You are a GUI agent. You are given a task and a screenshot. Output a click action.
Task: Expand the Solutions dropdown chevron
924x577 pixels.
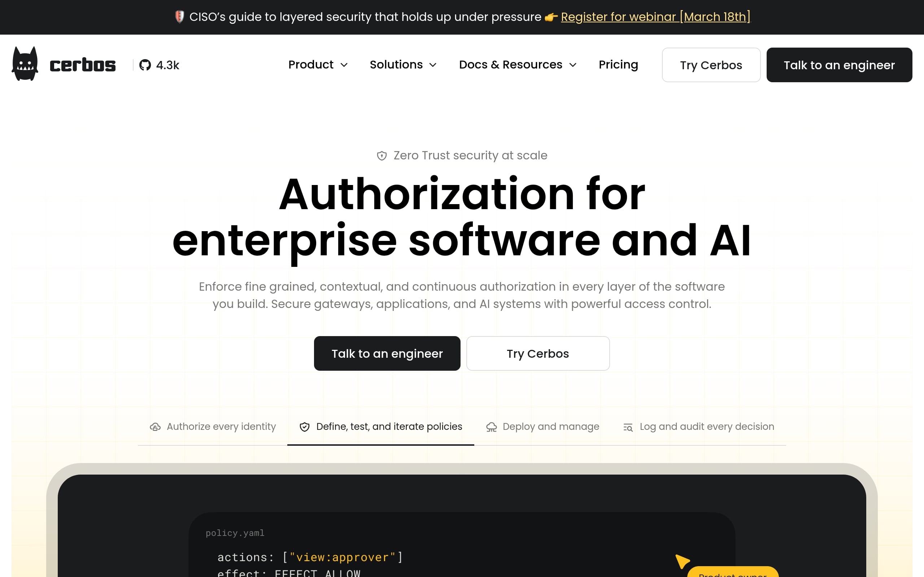tap(433, 65)
